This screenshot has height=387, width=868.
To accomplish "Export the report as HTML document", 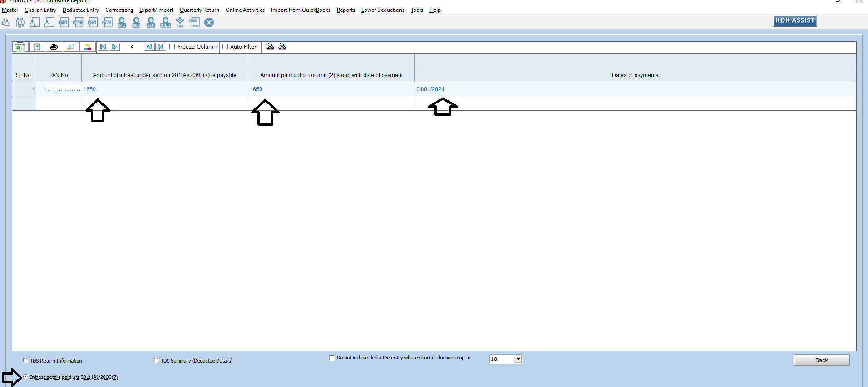I will click(x=37, y=47).
